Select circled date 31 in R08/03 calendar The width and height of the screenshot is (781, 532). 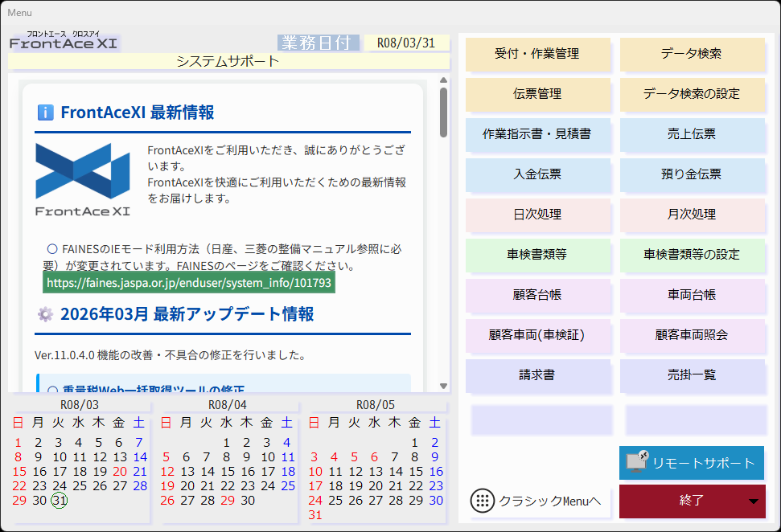point(59,500)
